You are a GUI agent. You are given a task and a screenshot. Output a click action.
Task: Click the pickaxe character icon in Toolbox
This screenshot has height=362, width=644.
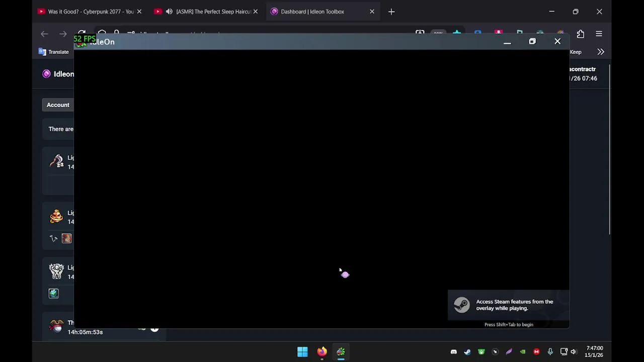tap(56, 162)
